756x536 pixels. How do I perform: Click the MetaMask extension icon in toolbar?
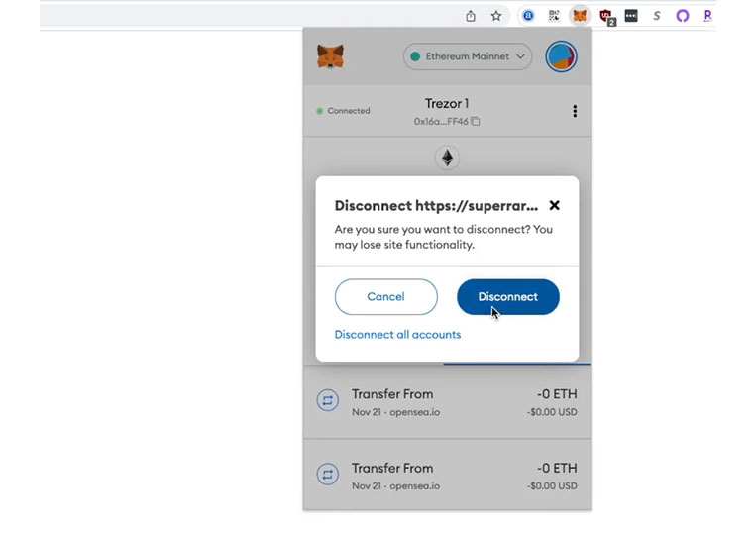(580, 16)
